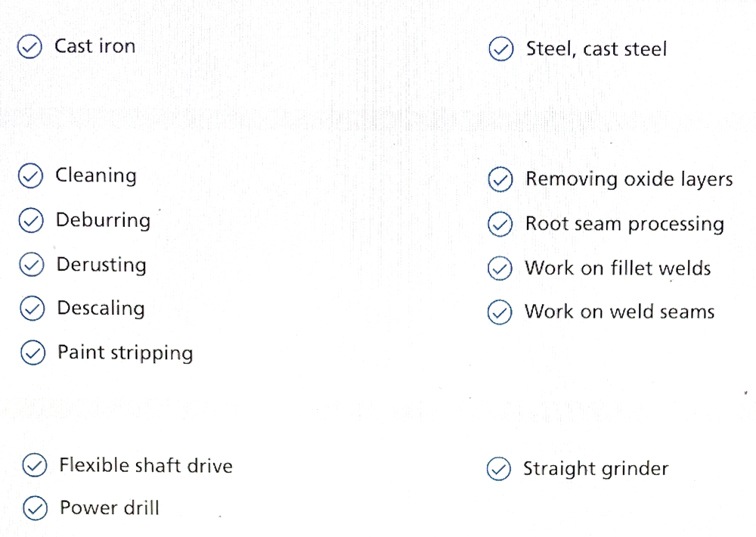Click the Cast iron text label
Image resolution: width=756 pixels, height=537 pixels.
[x=95, y=46]
